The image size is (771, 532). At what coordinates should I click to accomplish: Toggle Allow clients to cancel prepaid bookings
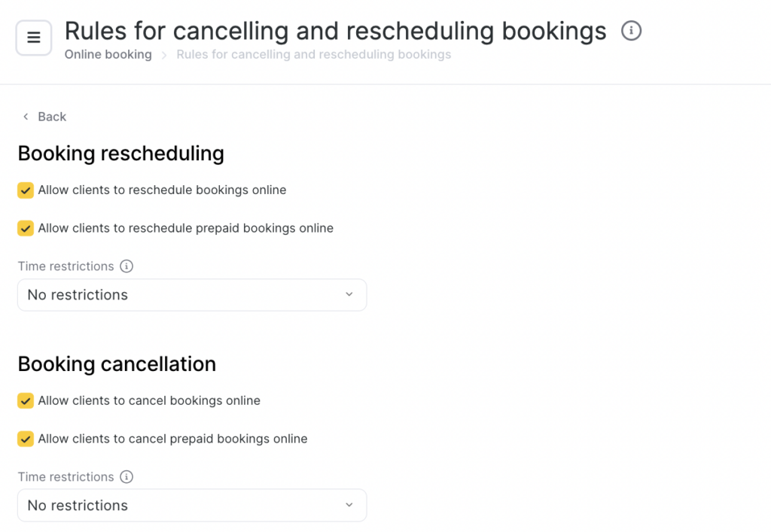[x=26, y=439]
